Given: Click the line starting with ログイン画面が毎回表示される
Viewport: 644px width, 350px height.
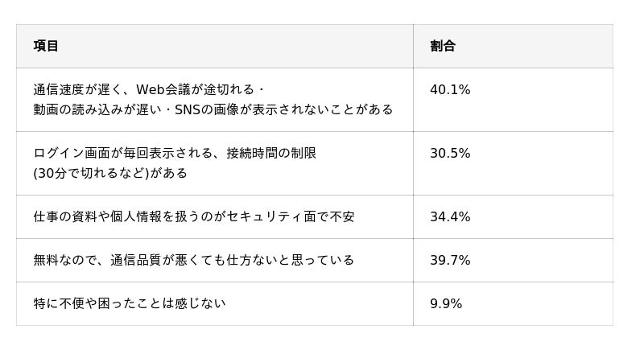Looking at the screenshot, I should pos(175,154).
